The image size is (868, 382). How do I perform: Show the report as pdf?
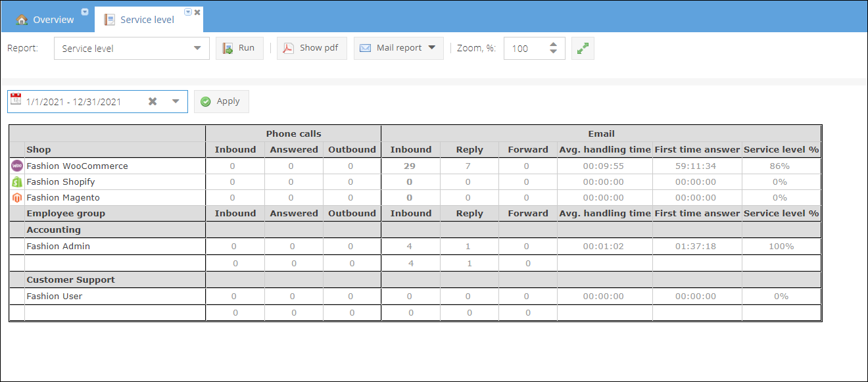(312, 48)
